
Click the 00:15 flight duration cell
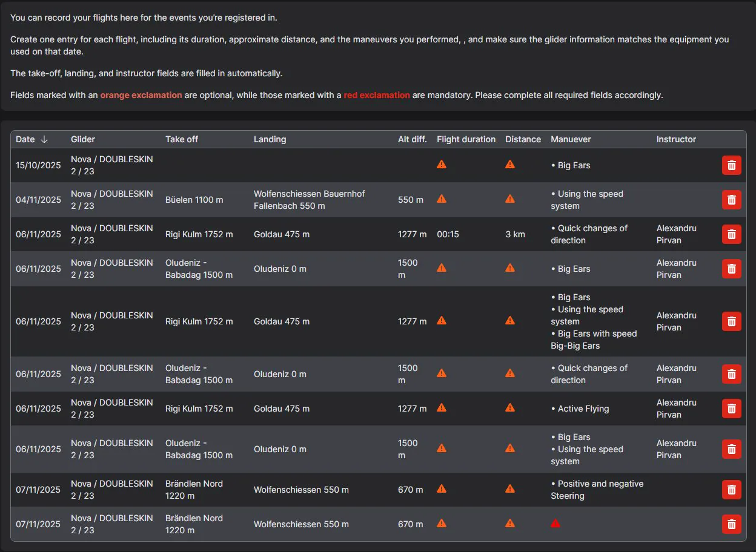(448, 234)
